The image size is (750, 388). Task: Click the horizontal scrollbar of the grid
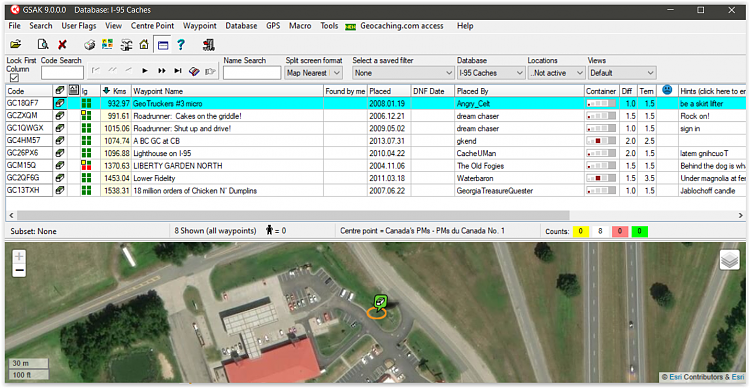[x=292, y=215]
